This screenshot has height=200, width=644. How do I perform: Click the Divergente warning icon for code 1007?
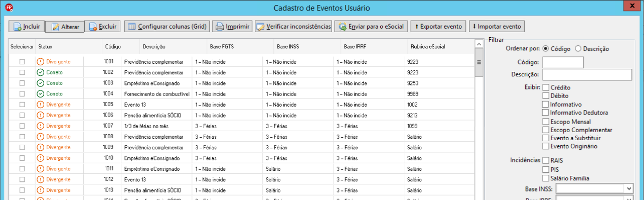tap(40, 126)
